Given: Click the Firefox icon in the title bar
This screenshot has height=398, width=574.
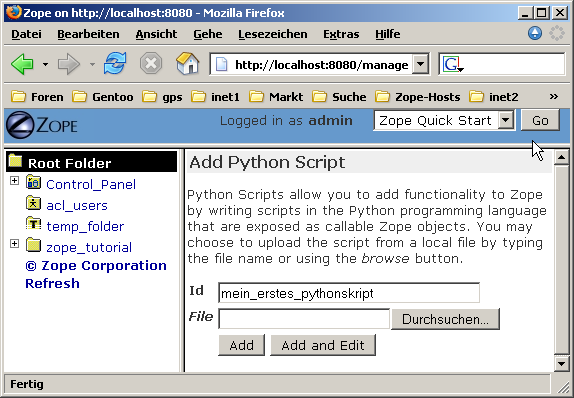Looking at the screenshot, I should (x=14, y=13).
